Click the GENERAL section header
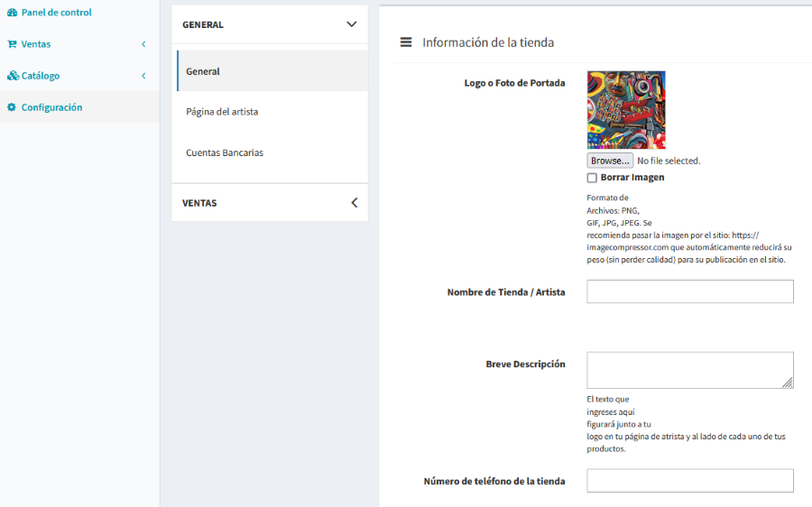812x507 pixels. point(269,24)
